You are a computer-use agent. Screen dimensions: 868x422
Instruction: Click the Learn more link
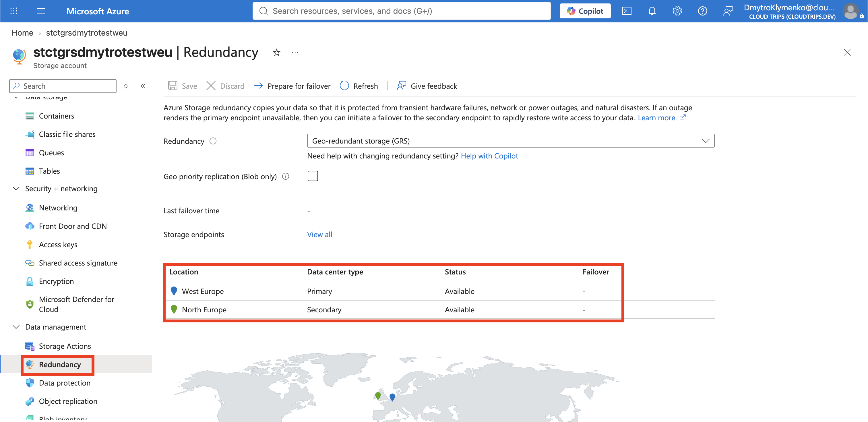pos(661,118)
